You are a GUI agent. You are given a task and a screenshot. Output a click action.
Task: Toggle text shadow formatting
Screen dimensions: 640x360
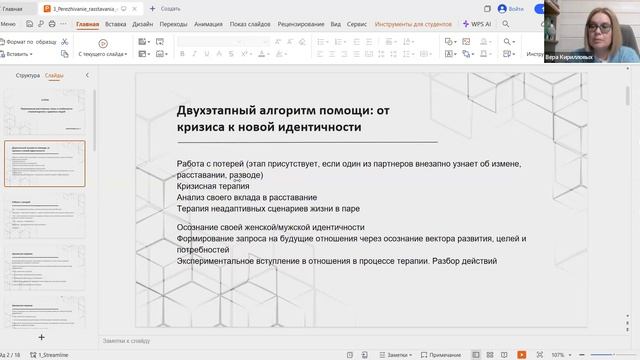coord(219,54)
